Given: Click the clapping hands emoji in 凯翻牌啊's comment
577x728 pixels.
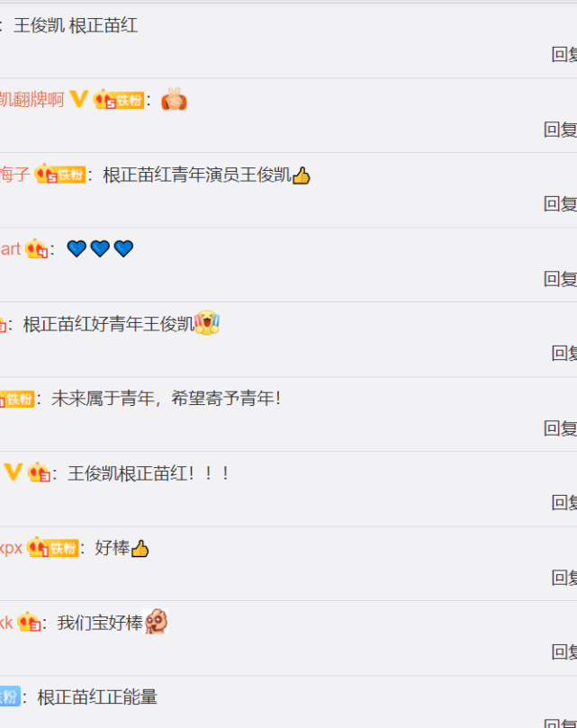Looking at the screenshot, I should click(x=175, y=99).
